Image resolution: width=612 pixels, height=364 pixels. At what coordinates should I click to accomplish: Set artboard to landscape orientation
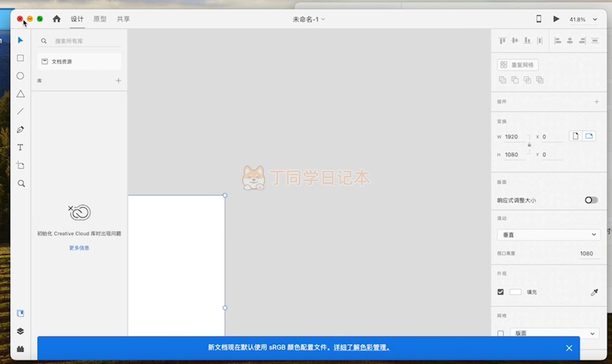589,136
